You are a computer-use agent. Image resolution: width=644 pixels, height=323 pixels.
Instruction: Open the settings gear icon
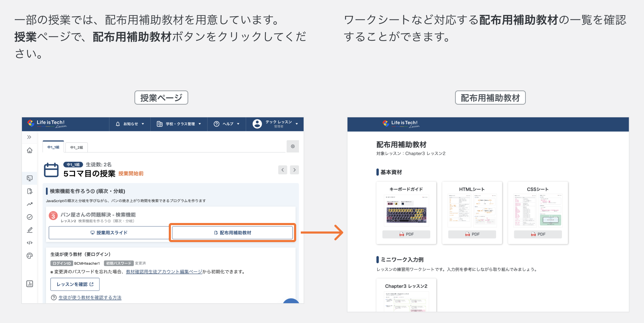tap(293, 146)
